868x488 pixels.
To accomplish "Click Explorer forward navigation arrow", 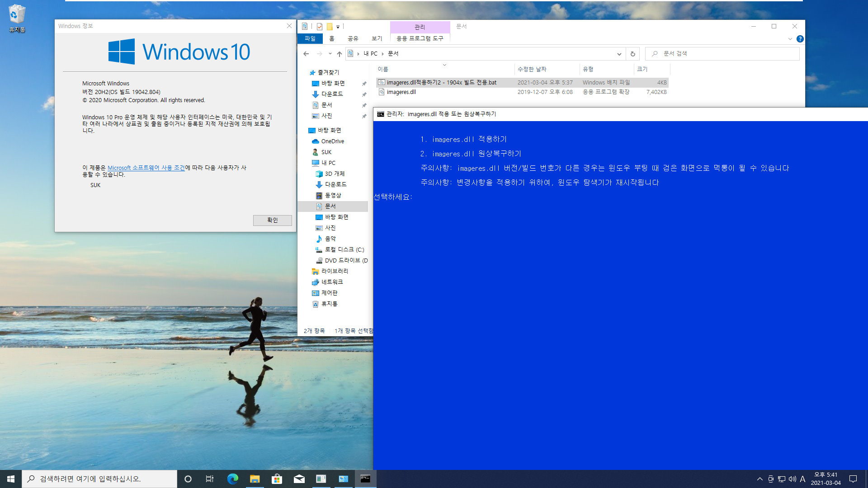I will [x=320, y=54].
